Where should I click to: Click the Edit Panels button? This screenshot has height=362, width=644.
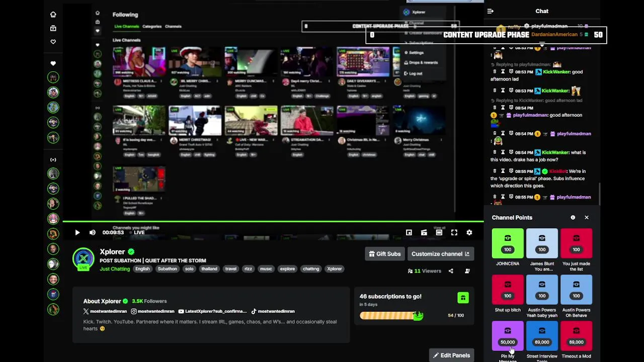point(451,355)
